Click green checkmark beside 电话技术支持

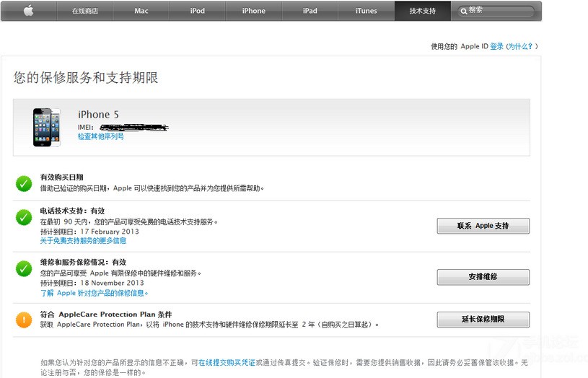(x=24, y=218)
